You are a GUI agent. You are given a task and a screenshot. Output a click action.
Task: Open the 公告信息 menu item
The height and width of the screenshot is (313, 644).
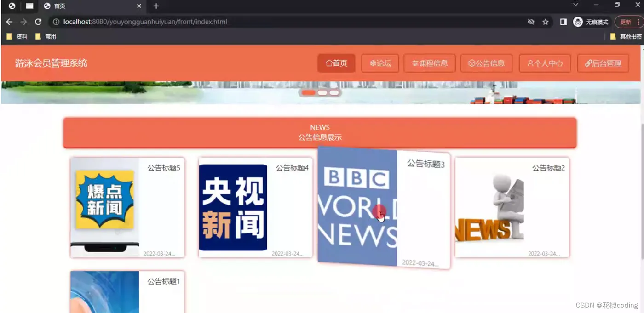click(x=486, y=63)
